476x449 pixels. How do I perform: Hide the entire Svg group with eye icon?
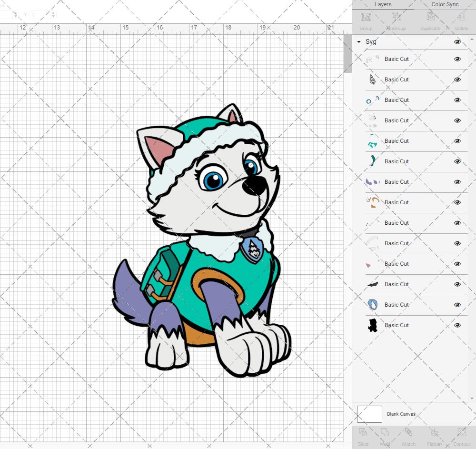[457, 42]
